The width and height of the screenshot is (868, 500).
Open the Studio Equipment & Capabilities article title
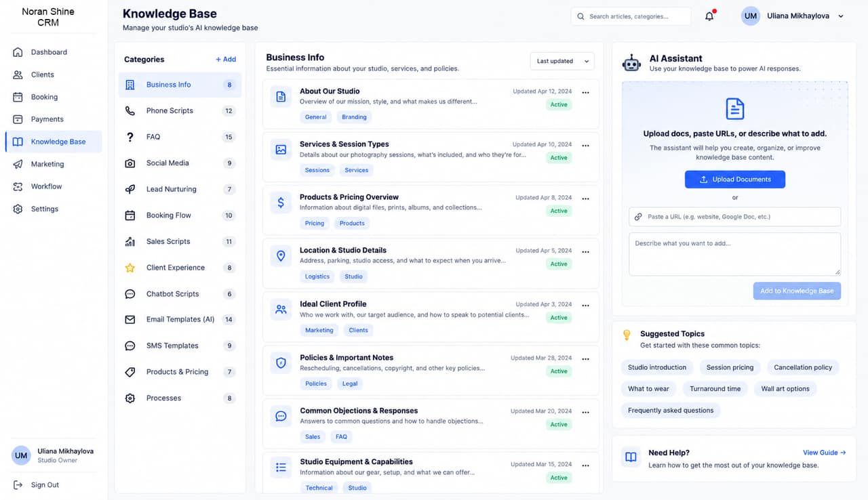pyautogui.click(x=356, y=462)
